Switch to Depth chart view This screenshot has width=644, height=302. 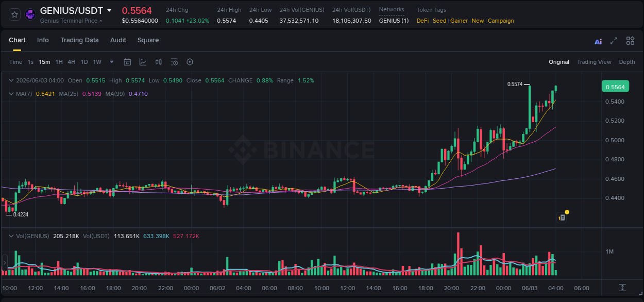[x=627, y=62]
